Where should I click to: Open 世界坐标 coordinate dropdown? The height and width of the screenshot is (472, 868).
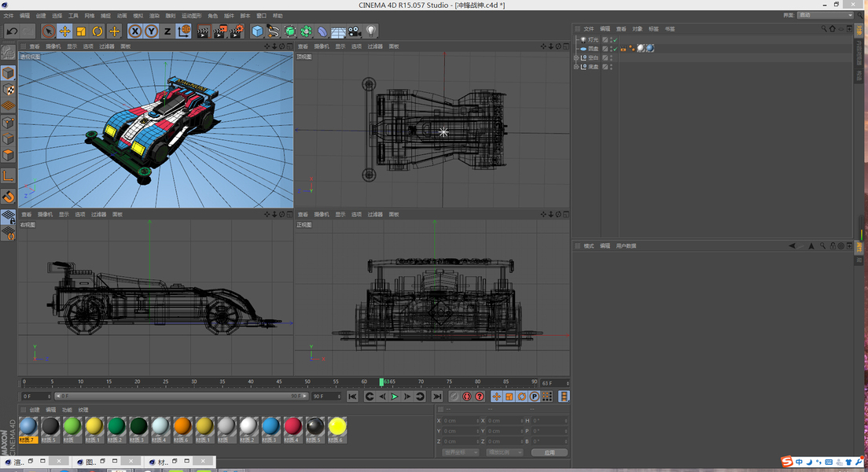pos(460,452)
